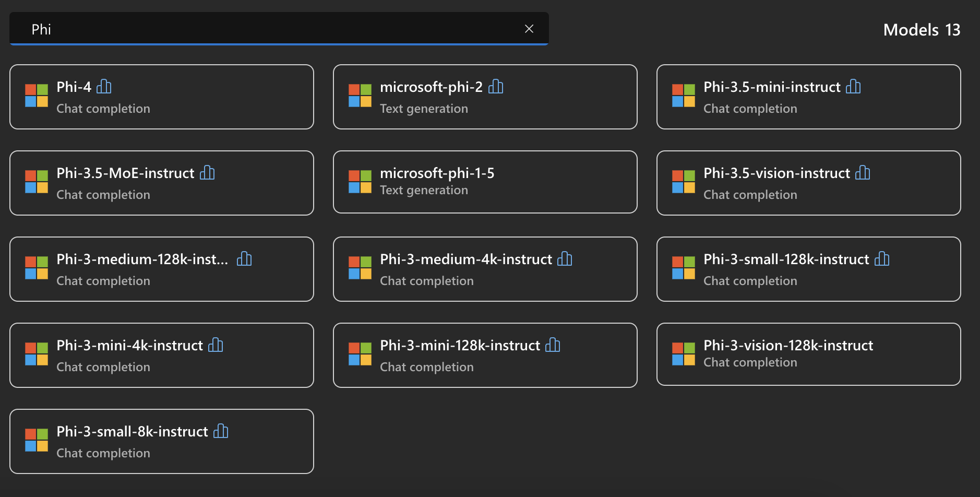Click Chat completion under Phi-3-mini-128k-instruct
Viewport: 980px width, 497px height.
(x=427, y=367)
